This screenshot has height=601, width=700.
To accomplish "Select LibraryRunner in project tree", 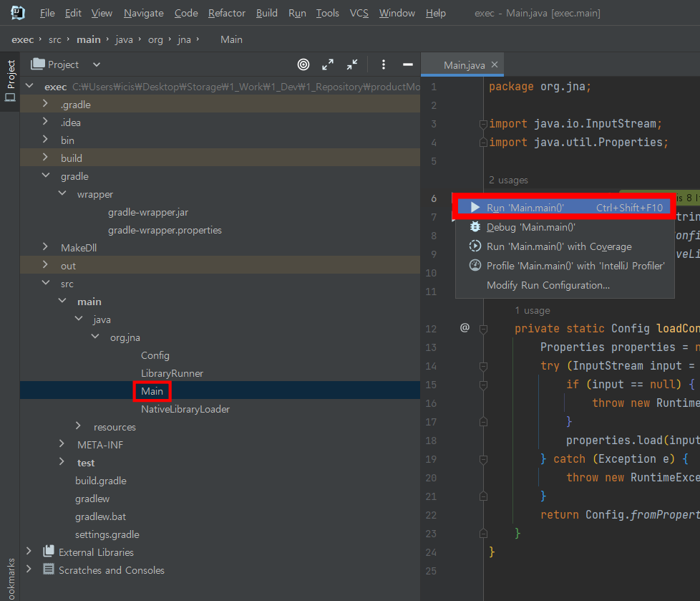I will click(172, 373).
